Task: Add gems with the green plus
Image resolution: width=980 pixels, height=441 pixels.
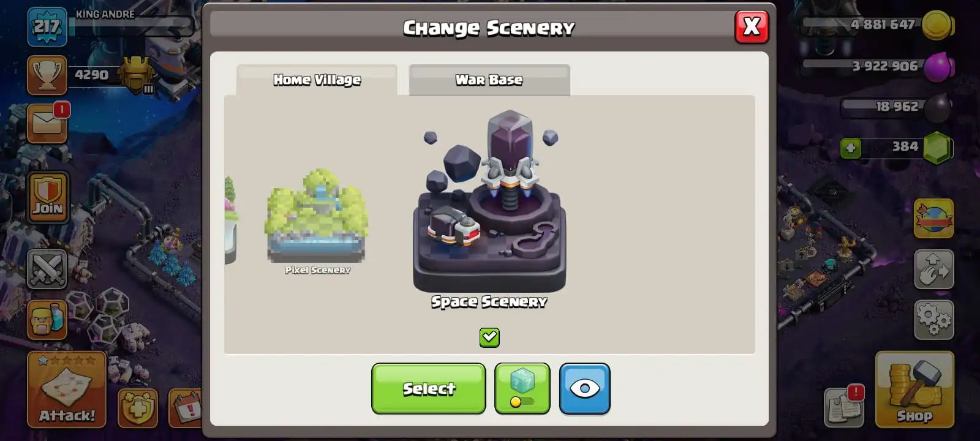Action: coord(850,148)
